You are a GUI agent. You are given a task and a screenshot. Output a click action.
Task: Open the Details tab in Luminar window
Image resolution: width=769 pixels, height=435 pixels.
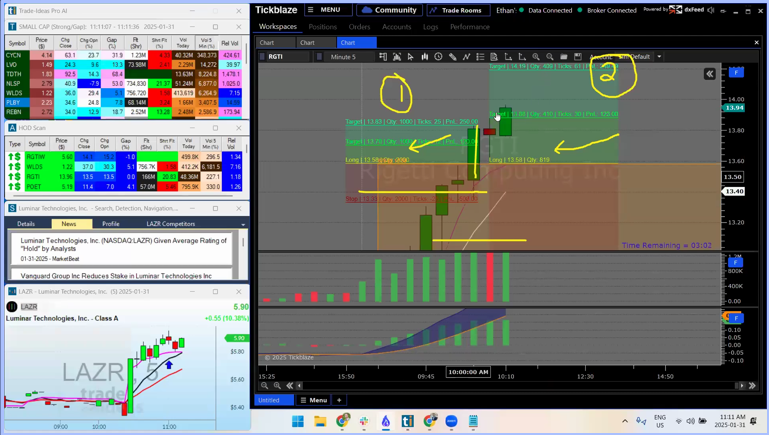tap(26, 224)
